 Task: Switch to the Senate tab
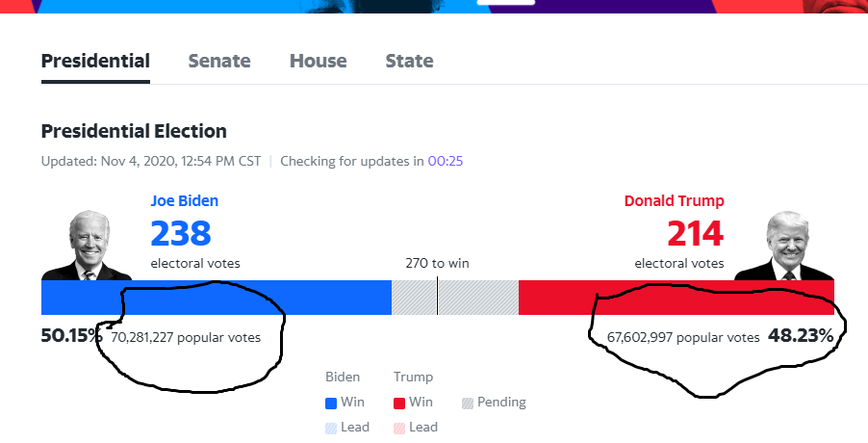[219, 62]
